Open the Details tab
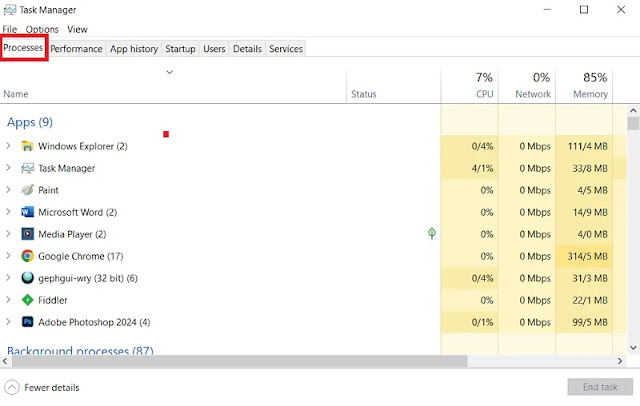Viewport: 640px width, 406px height. pos(247,49)
